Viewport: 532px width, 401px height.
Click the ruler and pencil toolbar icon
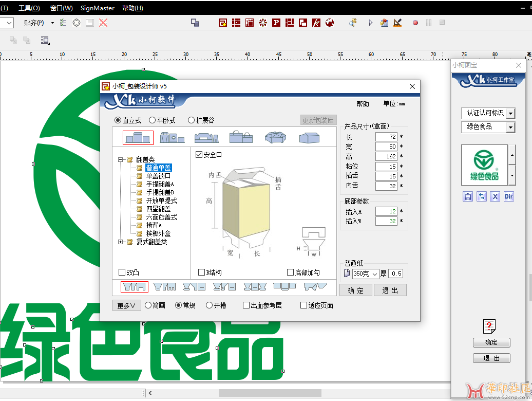pos(397,23)
